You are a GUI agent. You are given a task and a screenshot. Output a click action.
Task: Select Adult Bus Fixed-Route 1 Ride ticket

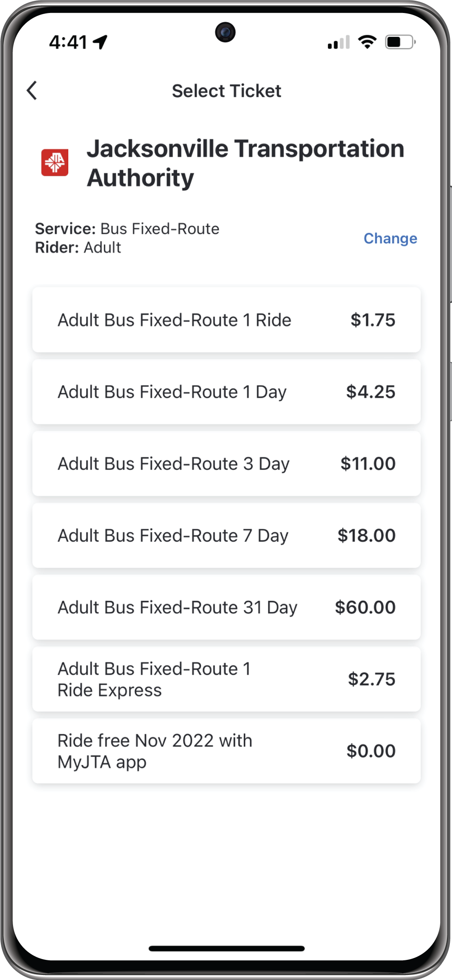click(226, 320)
